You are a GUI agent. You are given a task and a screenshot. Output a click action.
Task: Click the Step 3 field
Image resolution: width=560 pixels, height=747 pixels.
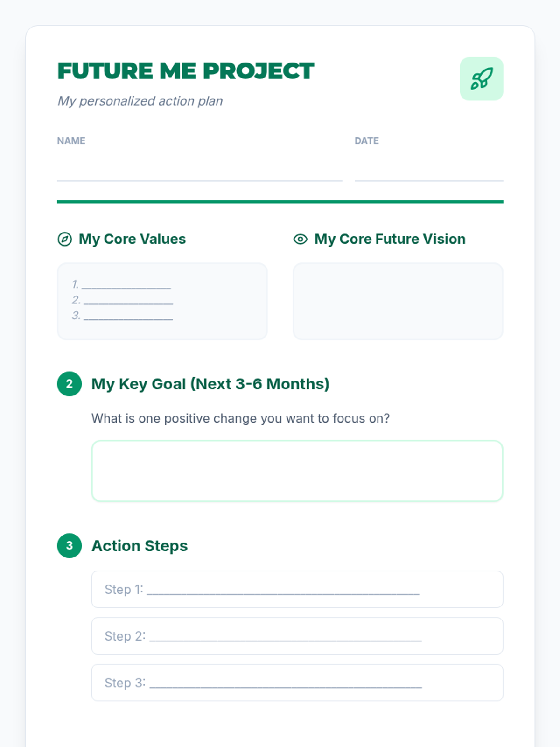coord(297,683)
